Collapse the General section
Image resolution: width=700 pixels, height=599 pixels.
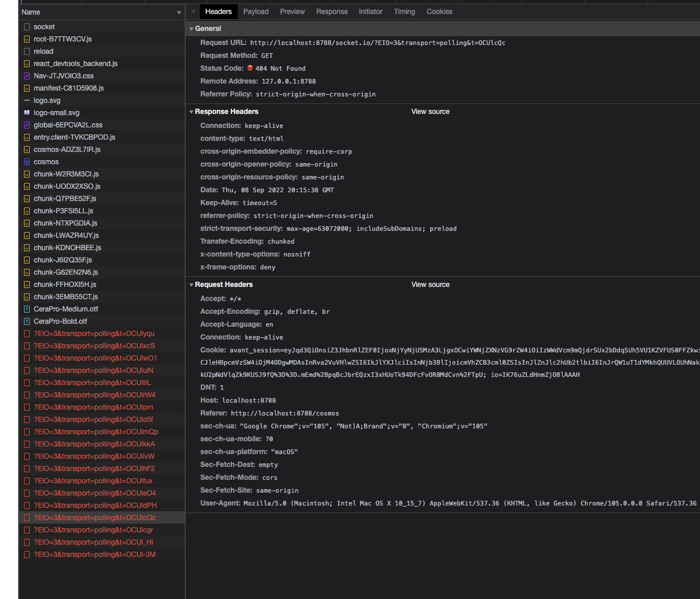tap(191, 28)
